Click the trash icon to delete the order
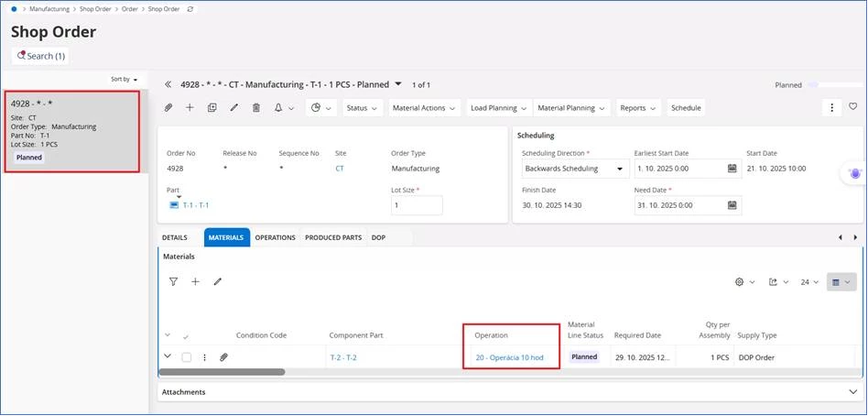868x416 pixels. (x=256, y=108)
